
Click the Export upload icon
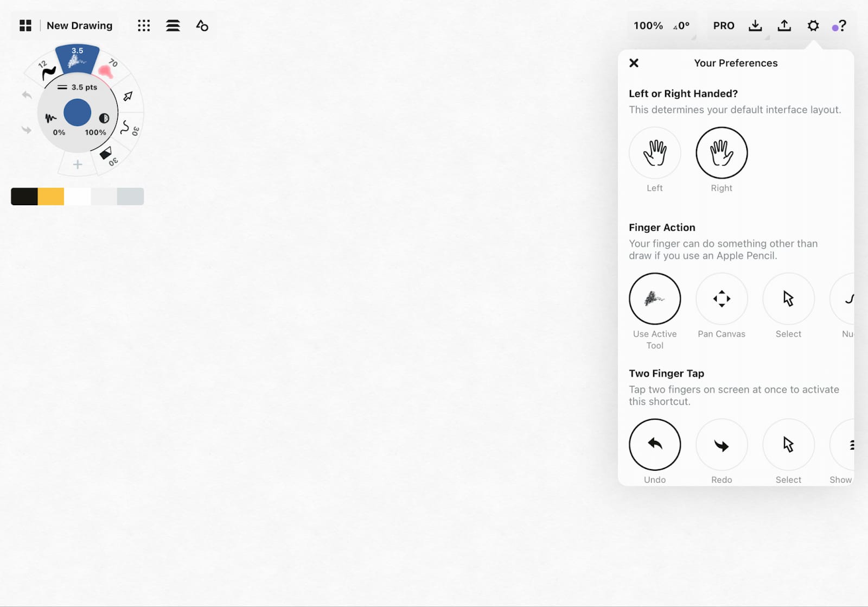(784, 26)
